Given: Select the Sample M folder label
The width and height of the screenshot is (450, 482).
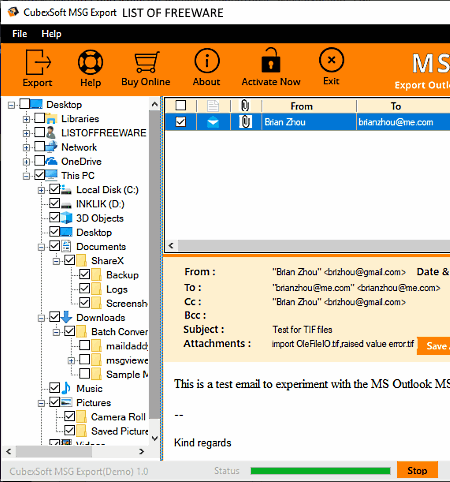Looking at the screenshot, I should tap(127, 374).
